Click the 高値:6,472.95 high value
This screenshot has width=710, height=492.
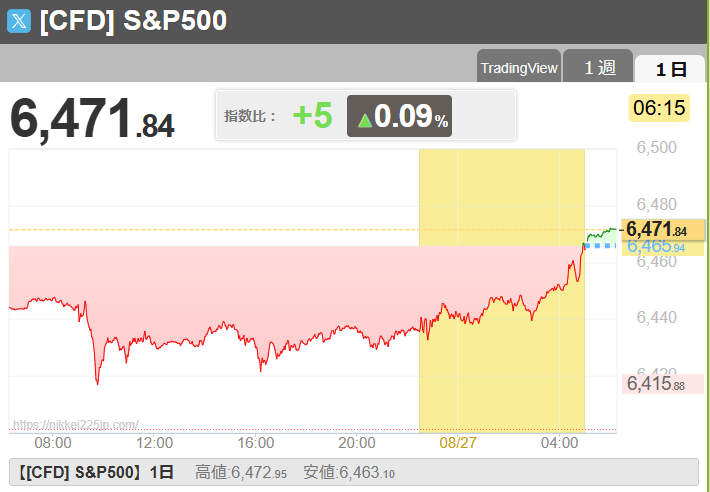pyautogui.click(x=241, y=473)
